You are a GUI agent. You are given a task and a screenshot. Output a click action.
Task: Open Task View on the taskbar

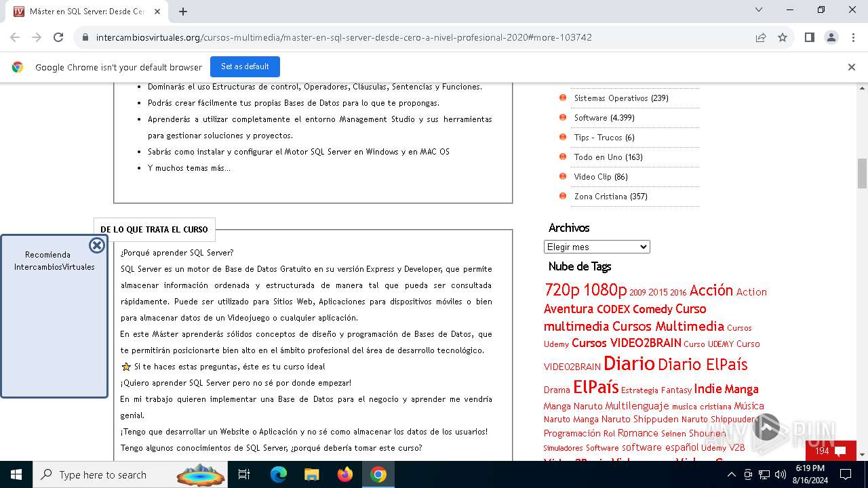(x=244, y=474)
